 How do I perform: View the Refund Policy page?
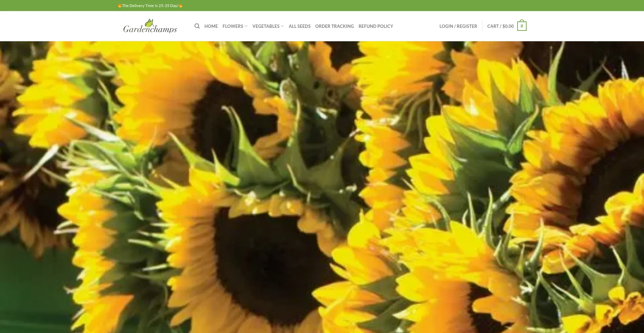click(376, 26)
